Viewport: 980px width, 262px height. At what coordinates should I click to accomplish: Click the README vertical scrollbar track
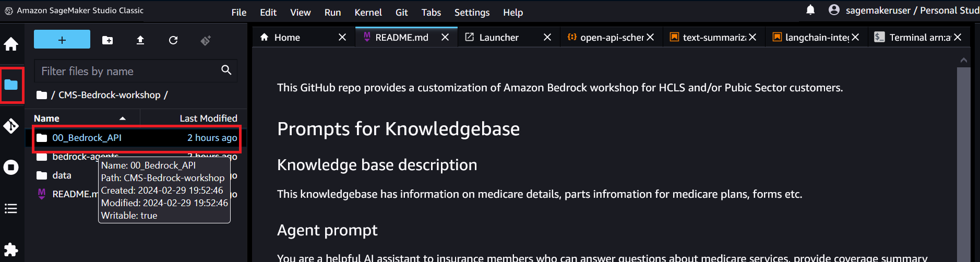click(x=964, y=164)
